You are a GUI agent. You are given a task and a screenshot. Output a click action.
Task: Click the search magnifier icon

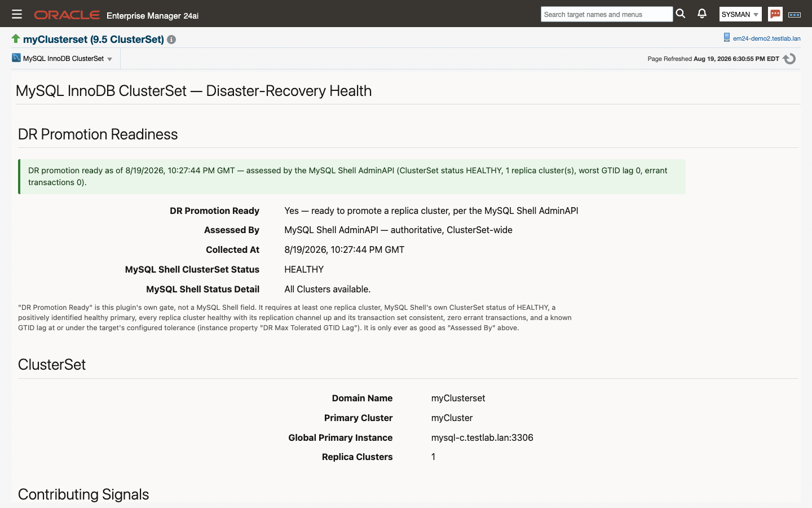tap(681, 14)
